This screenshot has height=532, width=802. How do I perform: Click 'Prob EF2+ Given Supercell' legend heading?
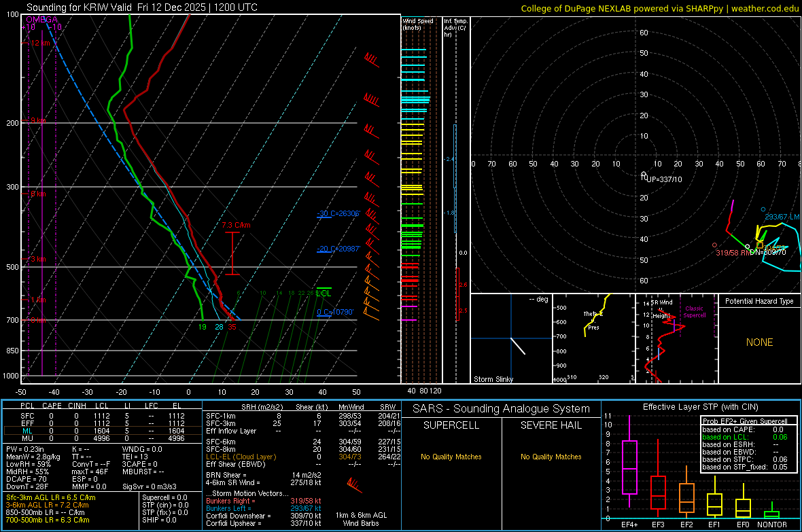coord(744,421)
